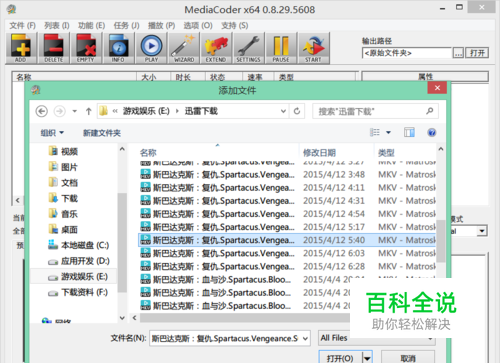
Task: Open 本地磁盘 (C:) drive
Action: (79, 245)
